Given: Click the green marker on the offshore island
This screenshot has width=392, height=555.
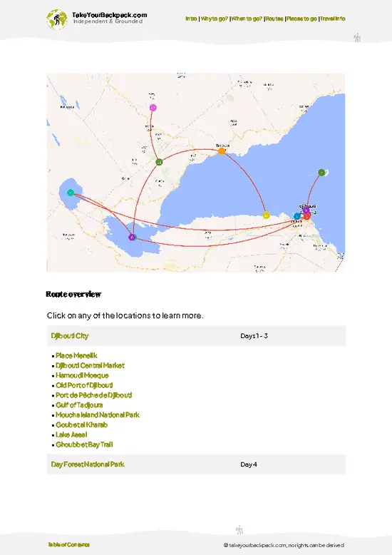Looking at the screenshot, I should coord(321,173).
